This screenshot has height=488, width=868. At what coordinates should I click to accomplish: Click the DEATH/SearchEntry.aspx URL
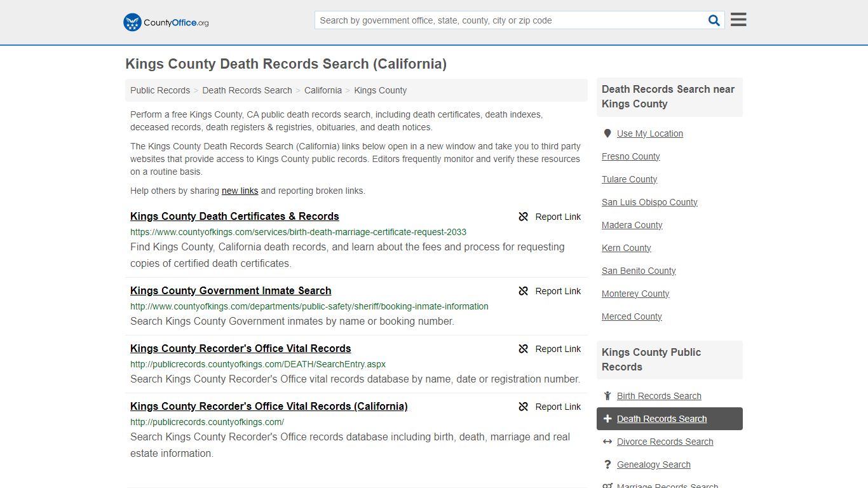point(258,364)
